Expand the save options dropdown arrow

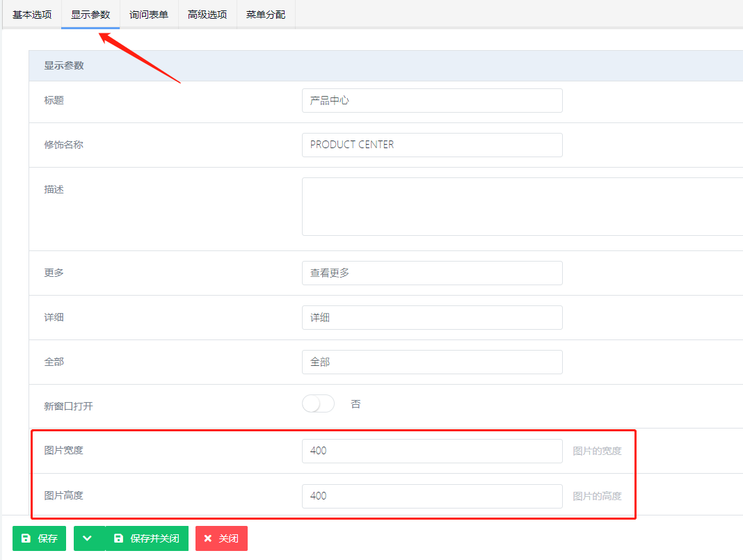click(x=88, y=538)
